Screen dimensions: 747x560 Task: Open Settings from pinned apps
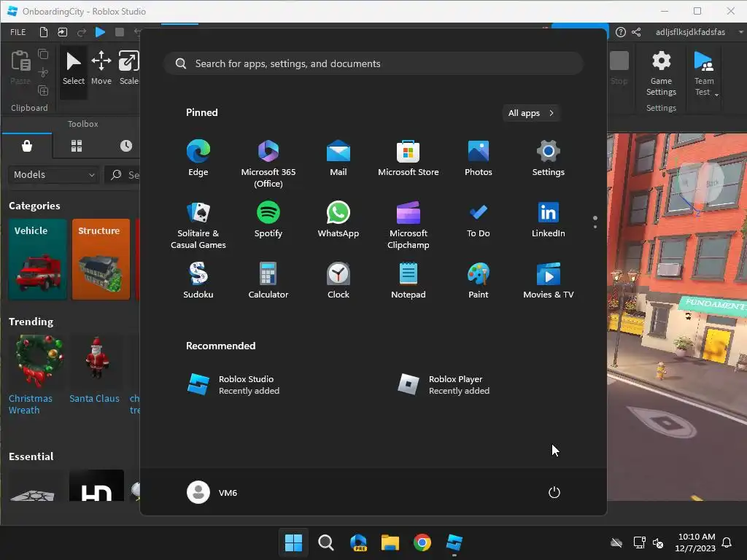point(549,158)
